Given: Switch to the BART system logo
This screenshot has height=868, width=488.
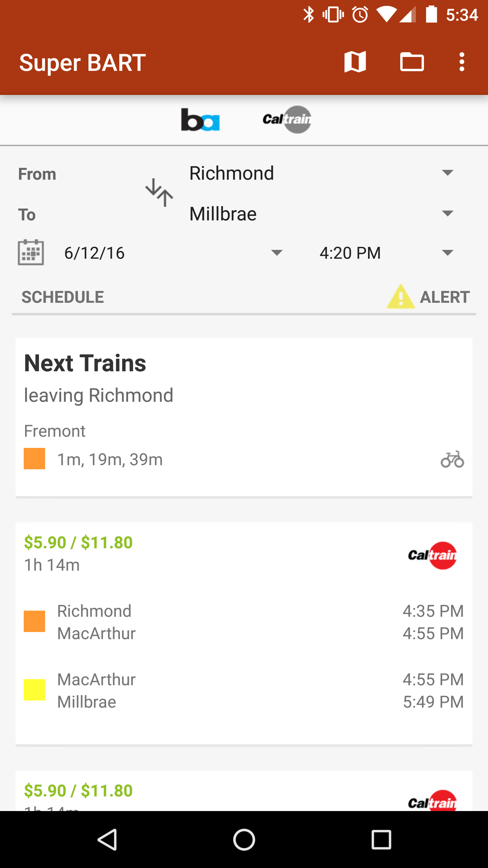Looking at the screenshot, I should click(x=200, y=120).
